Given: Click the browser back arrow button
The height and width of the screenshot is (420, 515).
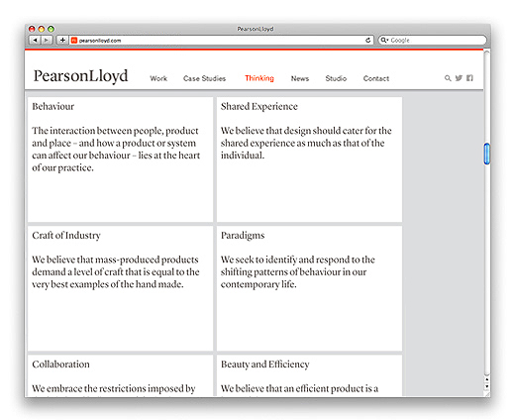Looking at the screenshot, I should coord(35,41).
